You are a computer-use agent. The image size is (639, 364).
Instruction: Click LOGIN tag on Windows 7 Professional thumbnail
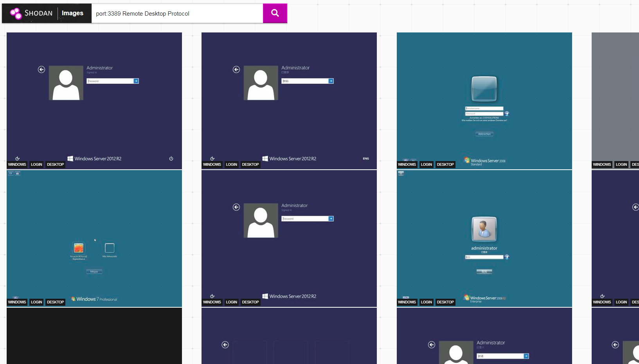[x=36, y=302]
